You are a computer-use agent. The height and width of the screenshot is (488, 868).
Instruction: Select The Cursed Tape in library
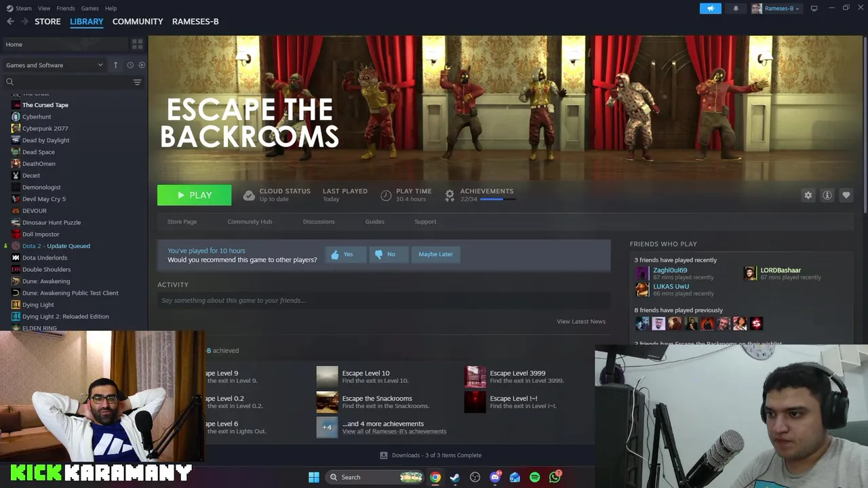(45, 105)
